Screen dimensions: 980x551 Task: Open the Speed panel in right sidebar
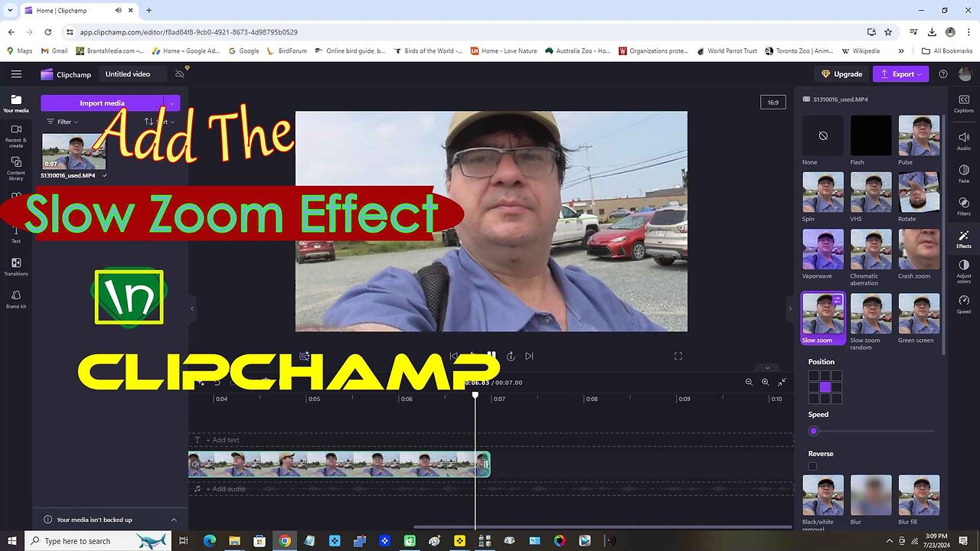[964, 304]
